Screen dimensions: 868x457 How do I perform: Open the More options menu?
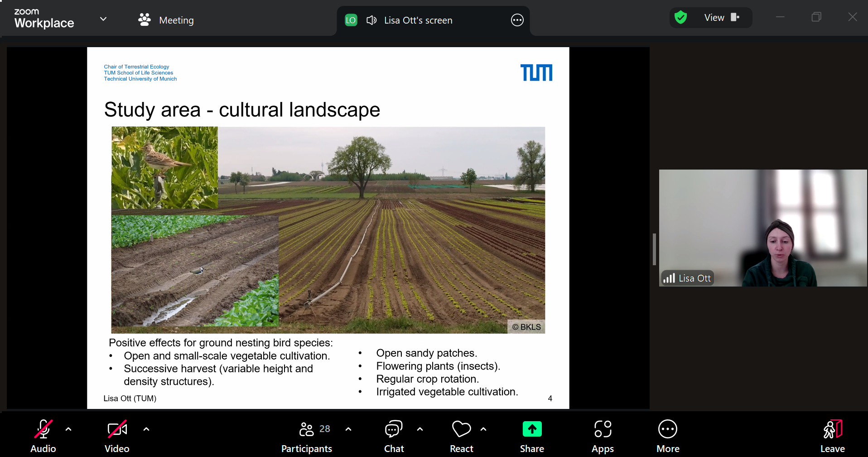[x=668, y=436]
